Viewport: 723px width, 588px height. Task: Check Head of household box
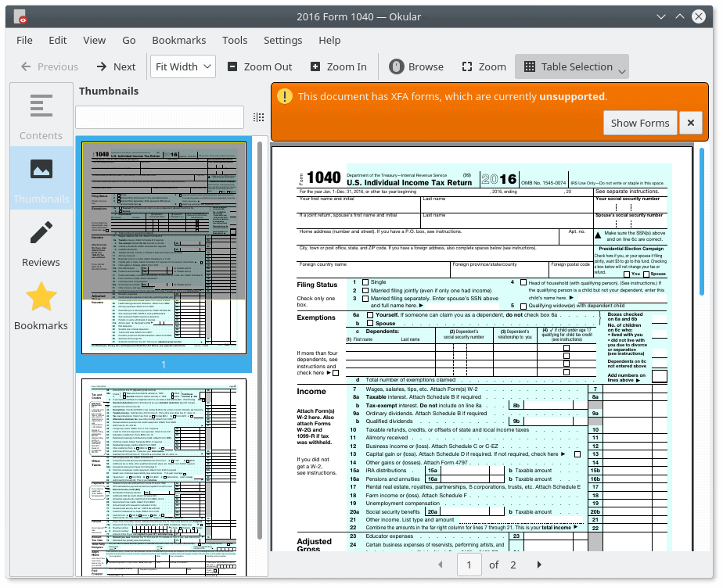click(x=523, y=282)
